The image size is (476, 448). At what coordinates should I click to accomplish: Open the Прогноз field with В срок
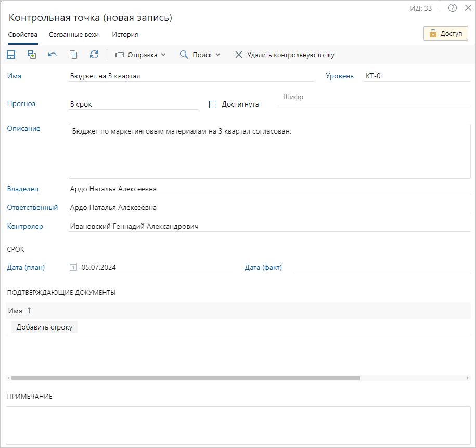coord(133,104)
